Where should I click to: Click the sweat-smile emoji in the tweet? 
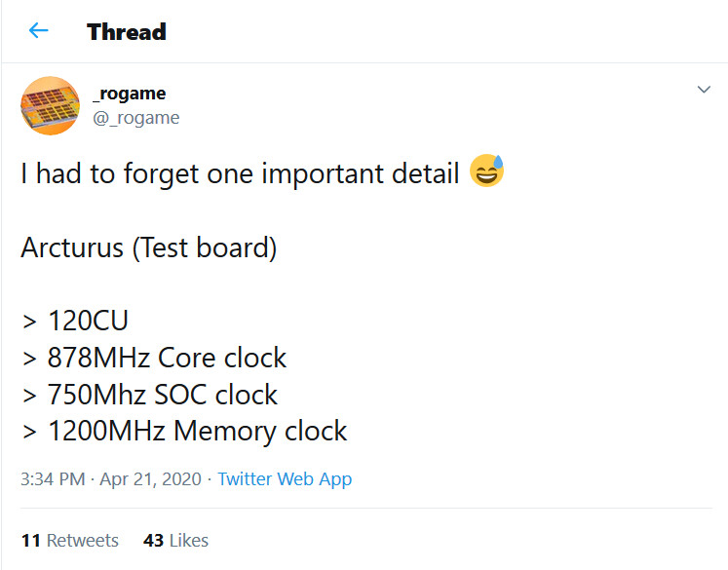486,173
